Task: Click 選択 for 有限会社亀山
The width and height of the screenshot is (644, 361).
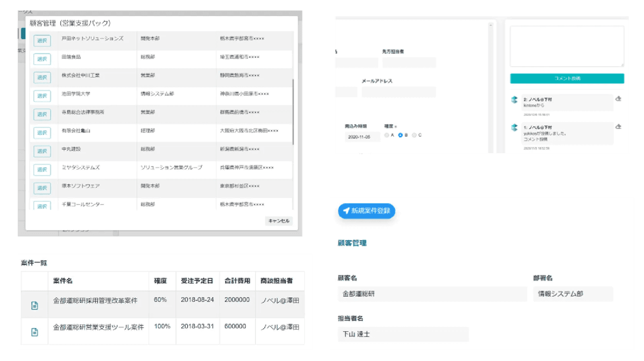Action: coord(42,133)
